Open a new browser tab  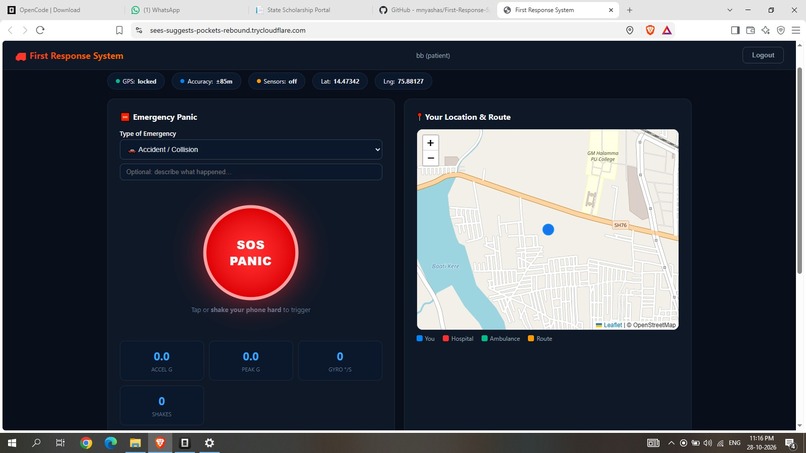click(629, 10)
